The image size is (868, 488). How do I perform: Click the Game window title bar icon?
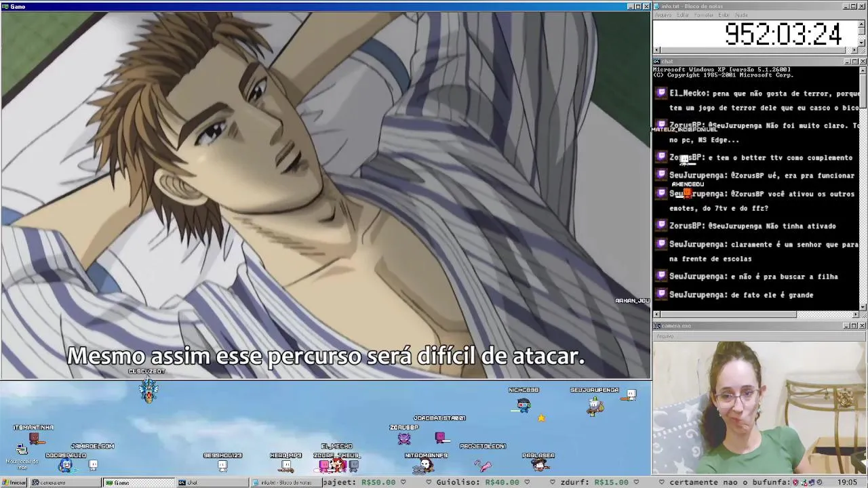click(x=5, y=6)
